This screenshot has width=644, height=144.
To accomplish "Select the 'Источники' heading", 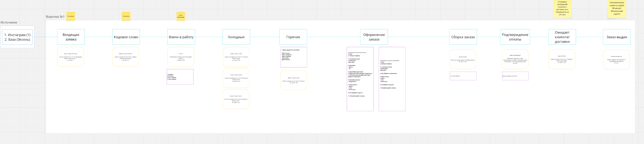I will [x=9, y=23].
